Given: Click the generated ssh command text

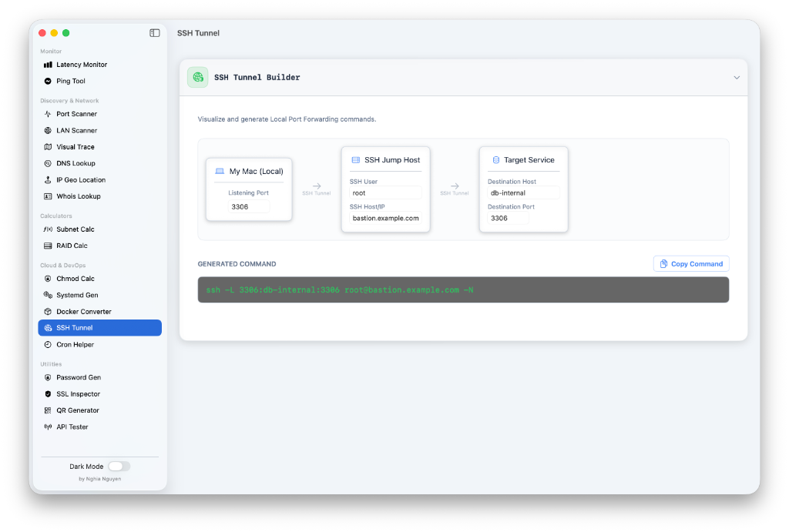Looking at the screenshot, I should (340, 289).
